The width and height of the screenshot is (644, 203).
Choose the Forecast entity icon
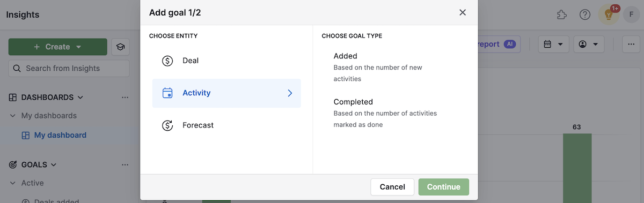[167, 125]
